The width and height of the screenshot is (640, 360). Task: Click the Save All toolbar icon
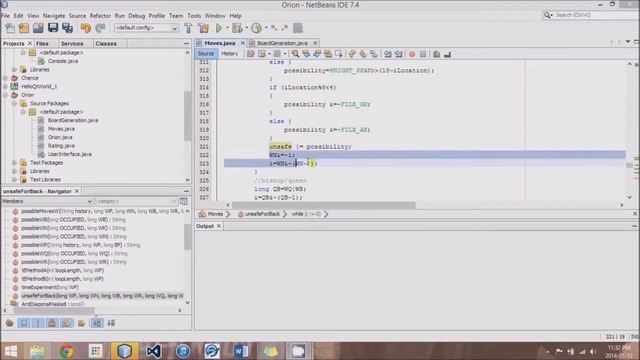(67, 28)
